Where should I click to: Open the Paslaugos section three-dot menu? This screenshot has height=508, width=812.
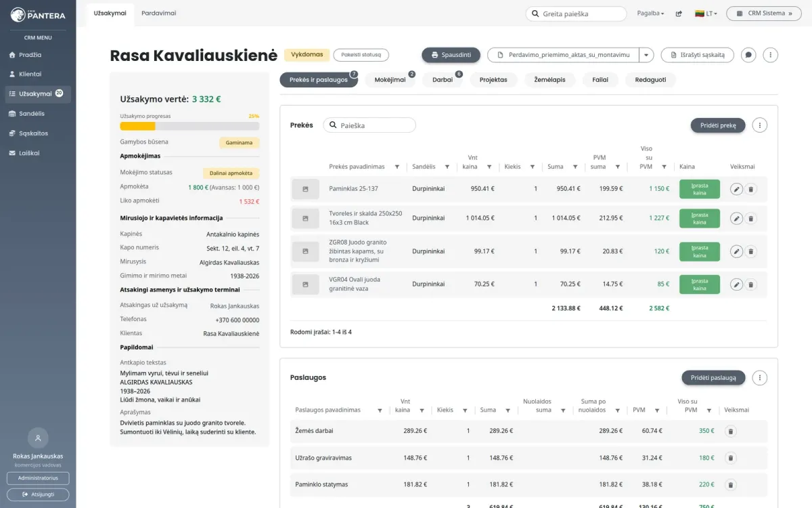(x=760, y=378)
